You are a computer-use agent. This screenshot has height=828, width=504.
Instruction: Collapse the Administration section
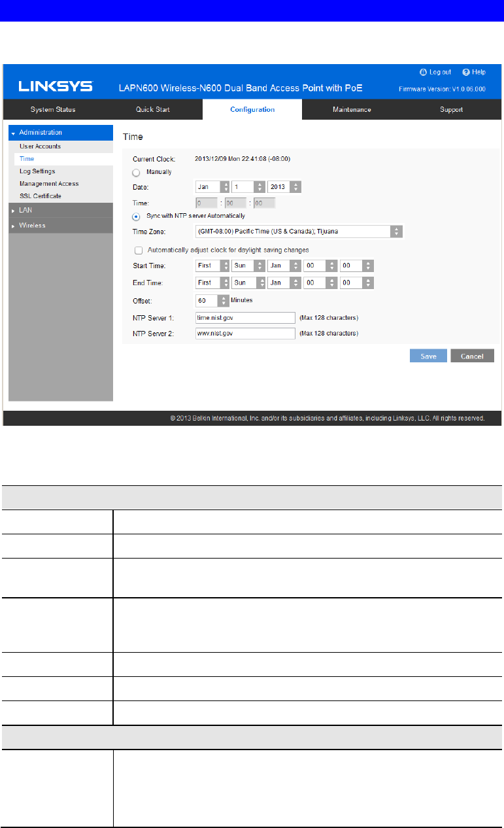(61, 133)
